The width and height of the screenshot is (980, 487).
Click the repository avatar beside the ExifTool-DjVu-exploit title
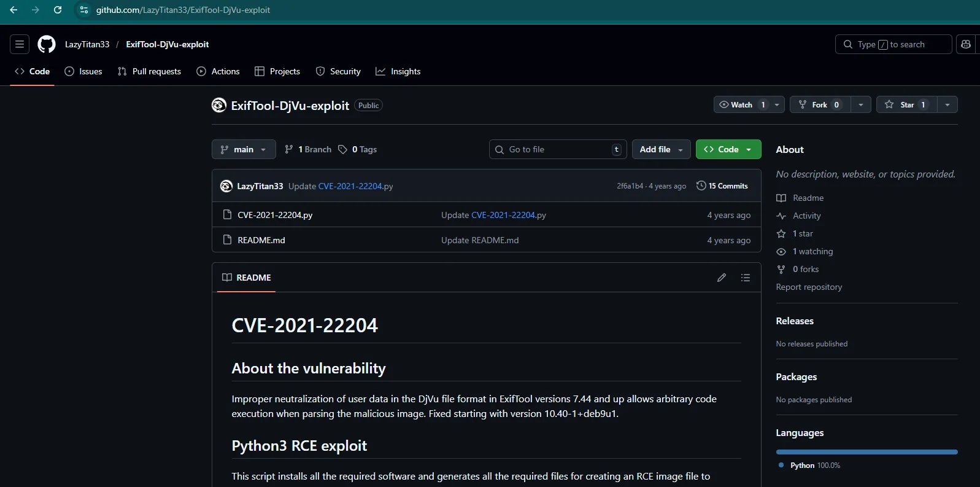[219, 105]
